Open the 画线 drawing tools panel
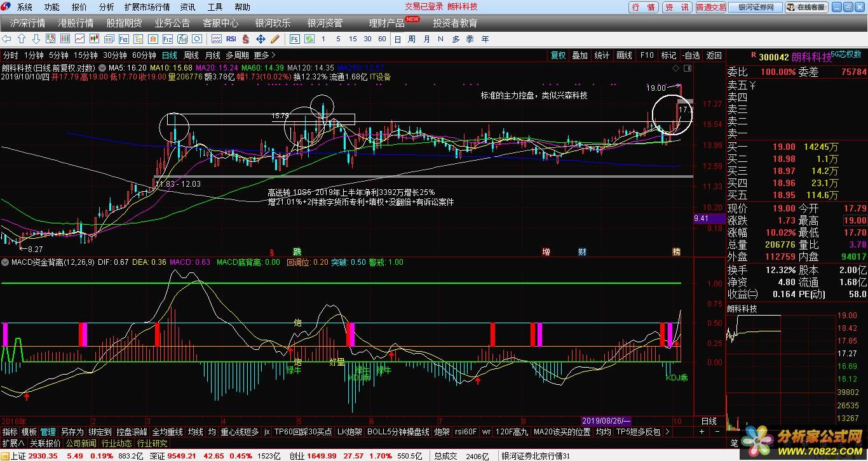The width and height of the screenshot is (868, 461). coord(624,55)
